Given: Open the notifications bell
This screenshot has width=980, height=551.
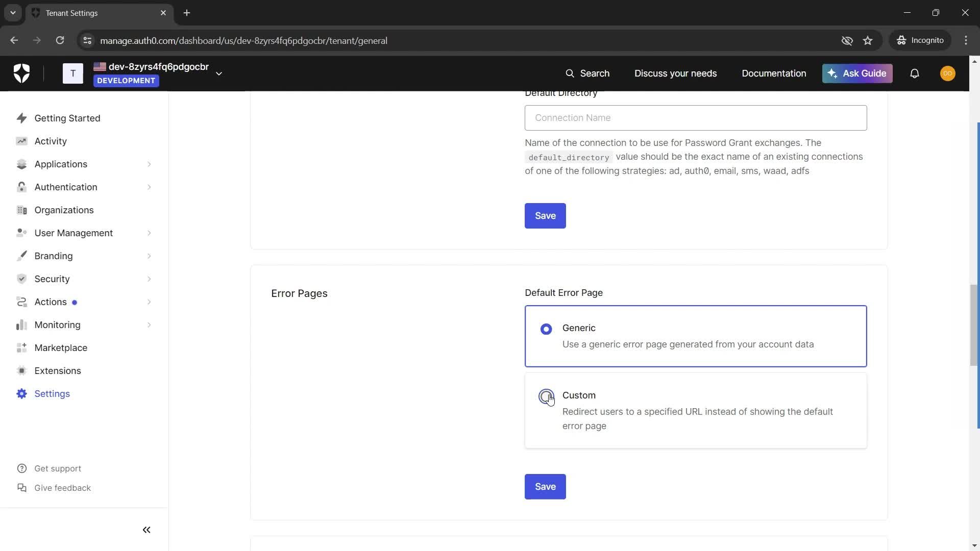Looking at the screenshot, I should (915, 73).
